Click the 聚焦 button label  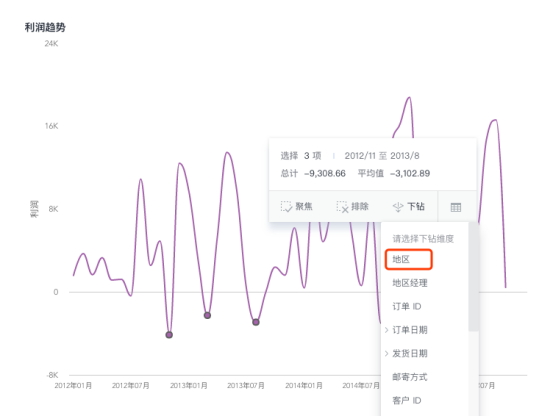click(x=304, y=206)
